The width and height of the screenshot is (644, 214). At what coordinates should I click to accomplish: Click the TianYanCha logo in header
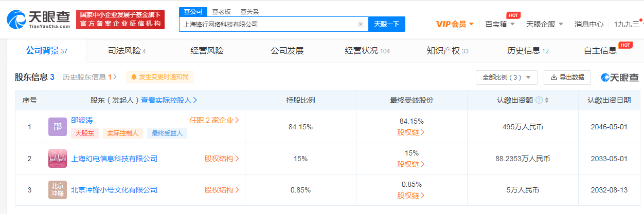tap(38, 18)
